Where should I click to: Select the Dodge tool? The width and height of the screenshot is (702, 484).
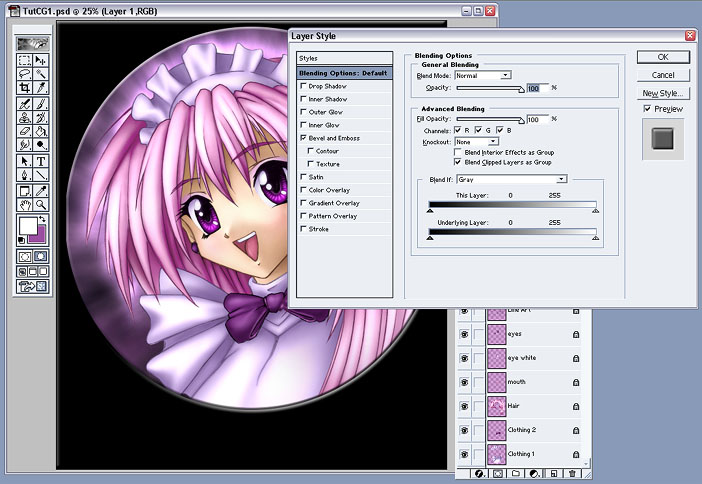(x=41, y=145)
